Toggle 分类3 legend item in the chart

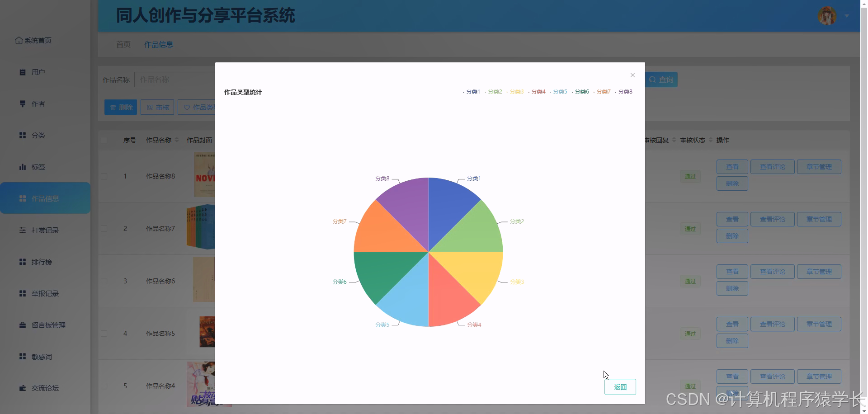point(516,91)
